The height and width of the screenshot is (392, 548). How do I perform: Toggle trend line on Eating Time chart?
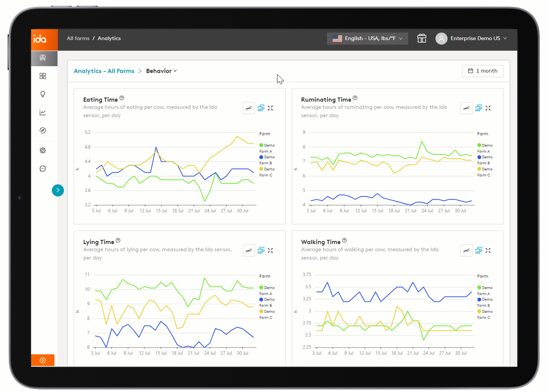point(248,108)
